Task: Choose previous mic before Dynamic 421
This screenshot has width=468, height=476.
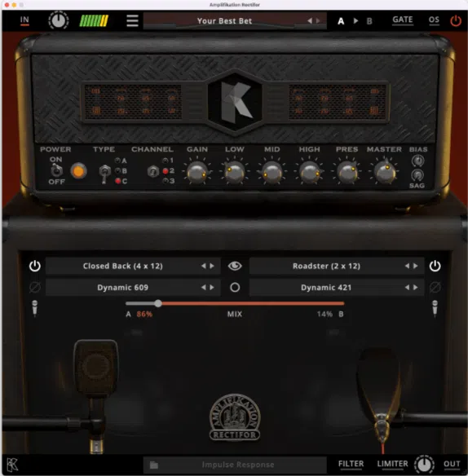Action: point(407,287)
